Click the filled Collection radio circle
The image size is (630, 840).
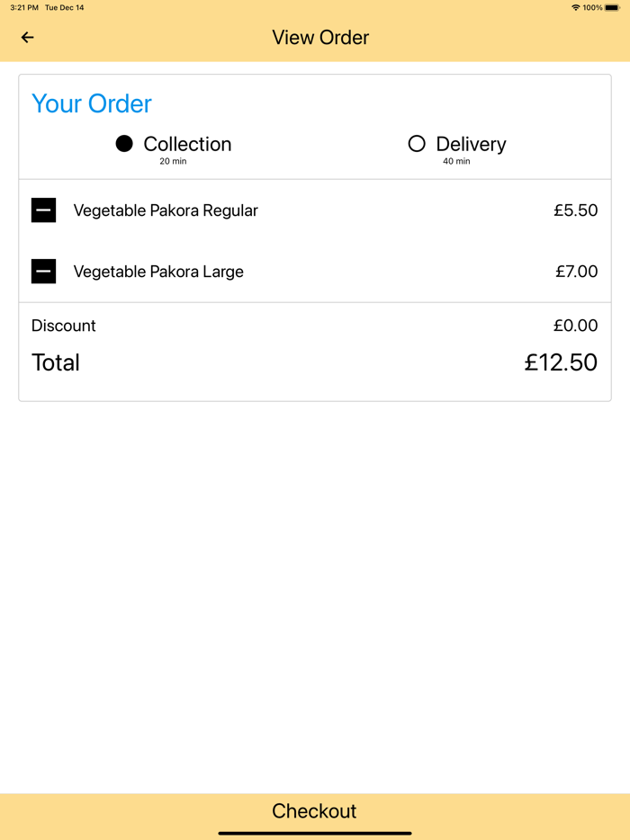pyautogui.click(x=123, y=143)
